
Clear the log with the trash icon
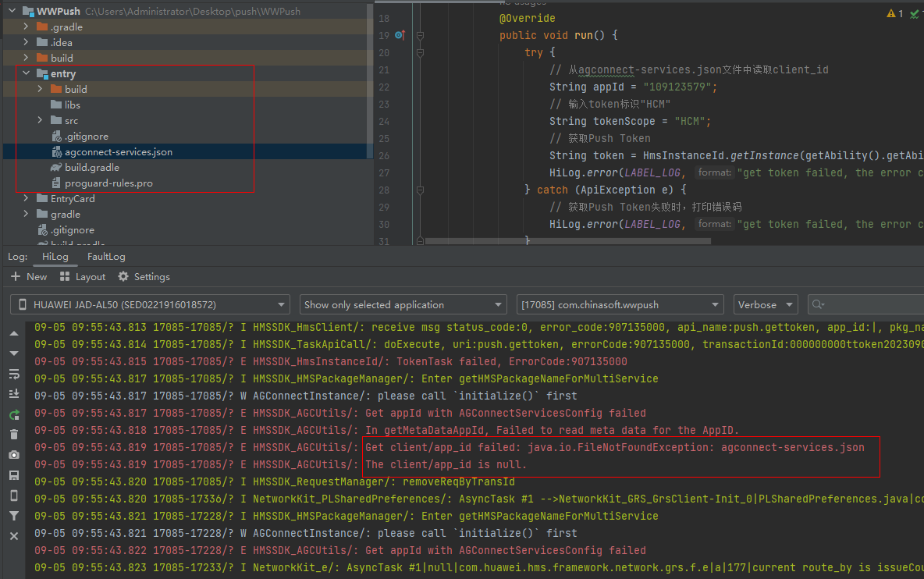(14, 435)
